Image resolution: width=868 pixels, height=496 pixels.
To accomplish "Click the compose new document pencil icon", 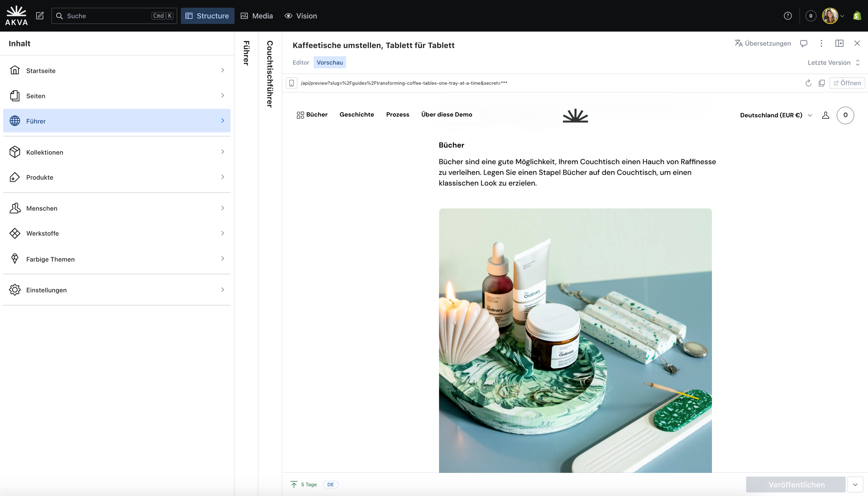I will click(40, 16).
